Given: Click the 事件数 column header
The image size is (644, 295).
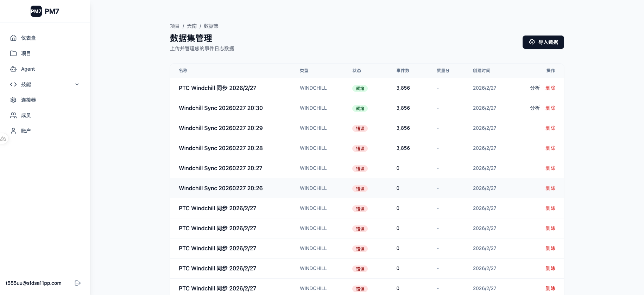Looking at the screenshot, I should tap(403, 71).
